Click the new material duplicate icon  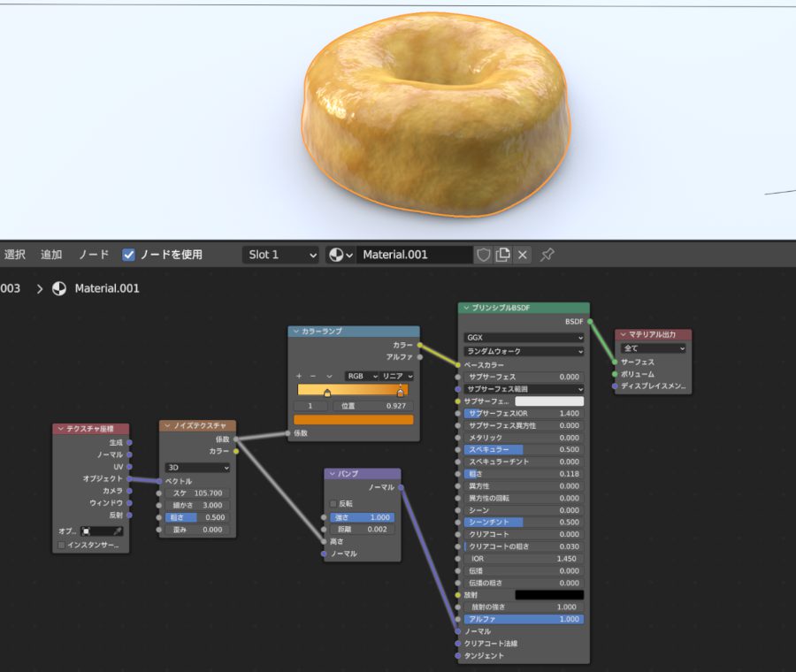(x=503, y=255)
